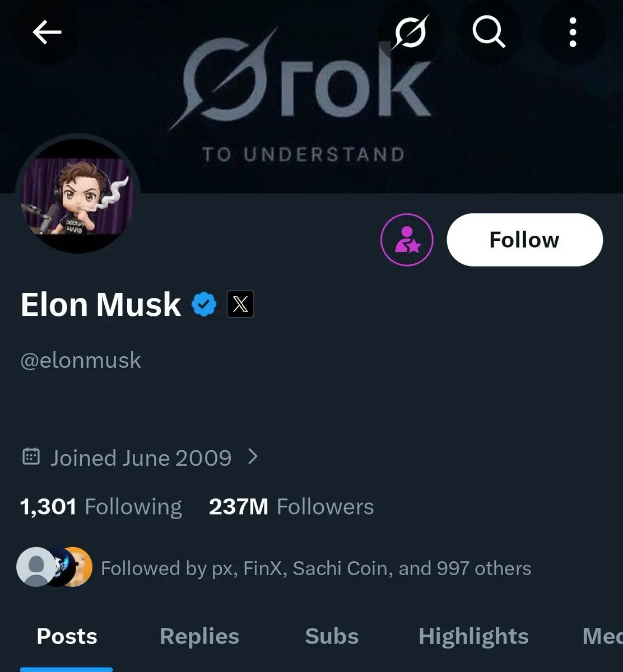Viewport: 623px width, 672px height.
Task: Open the three-dot overflow menu
Action: [x=572, y=34]
